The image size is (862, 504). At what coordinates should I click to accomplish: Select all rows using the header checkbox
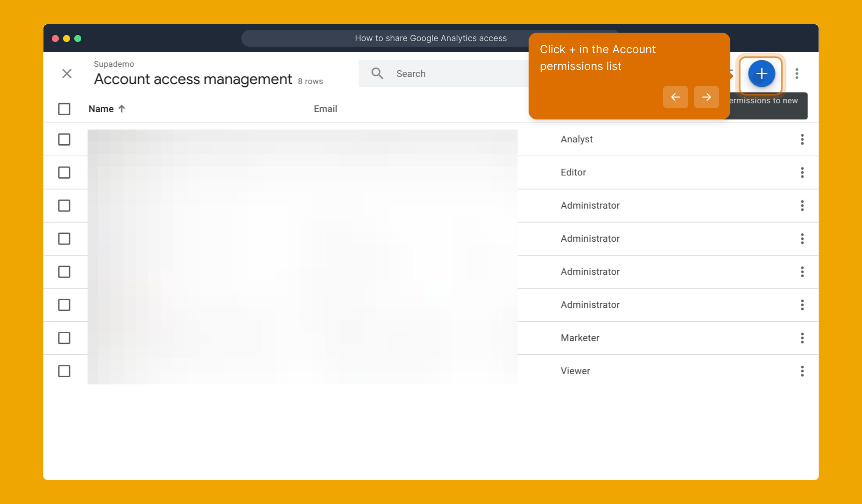[64, 109]
